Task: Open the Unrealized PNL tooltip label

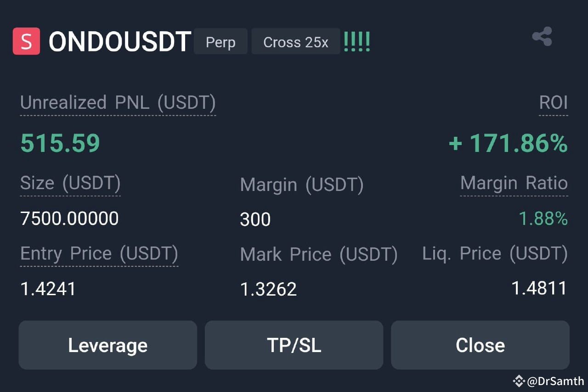Action: pos(118,103)
